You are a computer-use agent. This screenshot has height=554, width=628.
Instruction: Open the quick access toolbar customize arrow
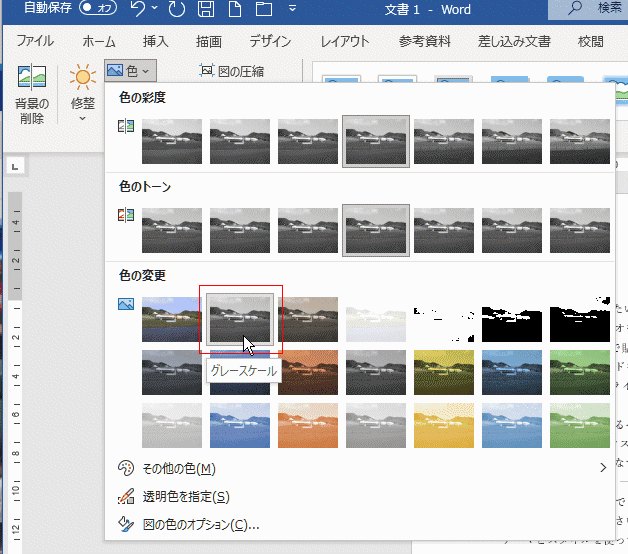tap(293, 11)
